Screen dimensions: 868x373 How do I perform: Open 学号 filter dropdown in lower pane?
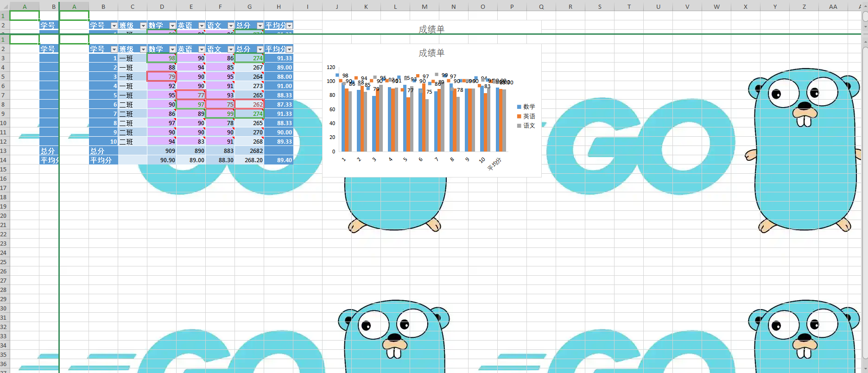[x=114, y=49]
